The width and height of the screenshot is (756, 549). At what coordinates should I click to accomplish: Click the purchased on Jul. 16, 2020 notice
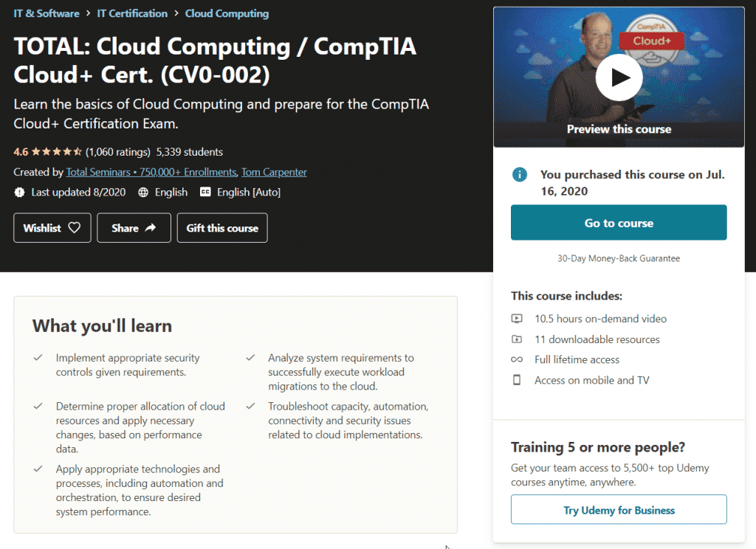[x=633, y=183]
